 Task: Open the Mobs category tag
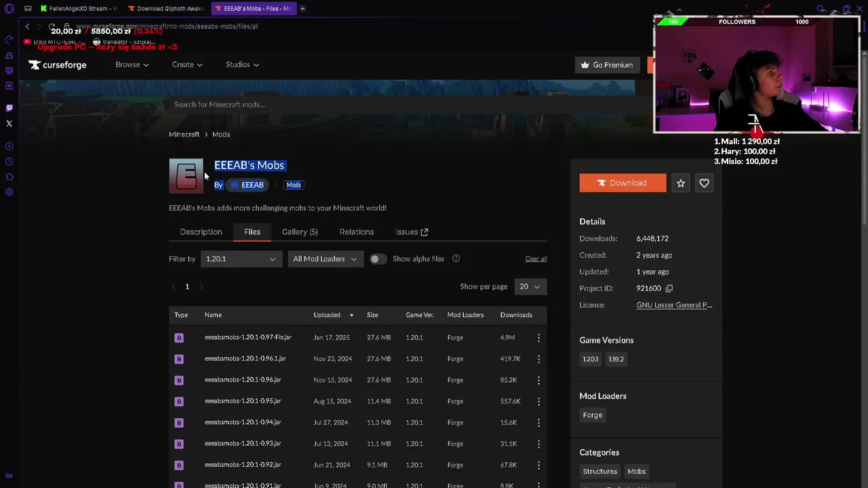[636, 471]
